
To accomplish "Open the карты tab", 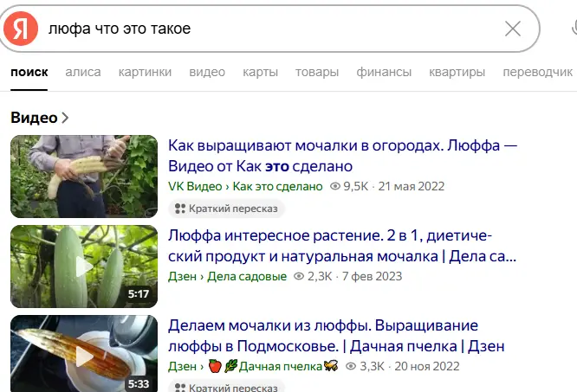I will 260,72.
